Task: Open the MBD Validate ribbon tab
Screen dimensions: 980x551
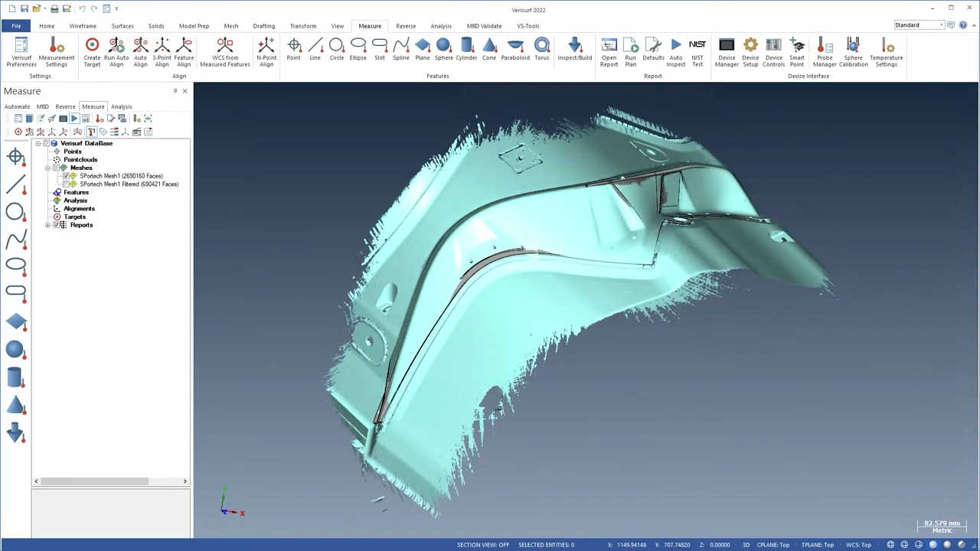Action: click(484, 26)
